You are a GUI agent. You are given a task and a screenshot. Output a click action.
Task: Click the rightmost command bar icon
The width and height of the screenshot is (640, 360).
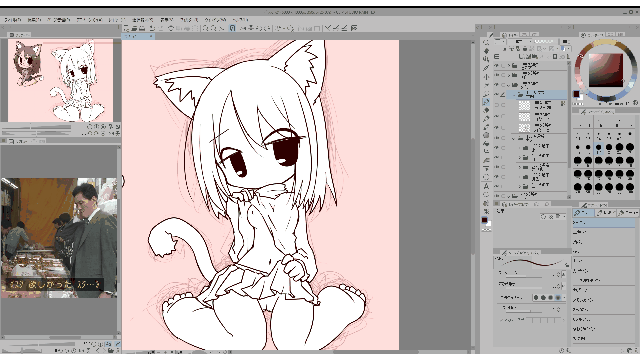tap(354, 28)
